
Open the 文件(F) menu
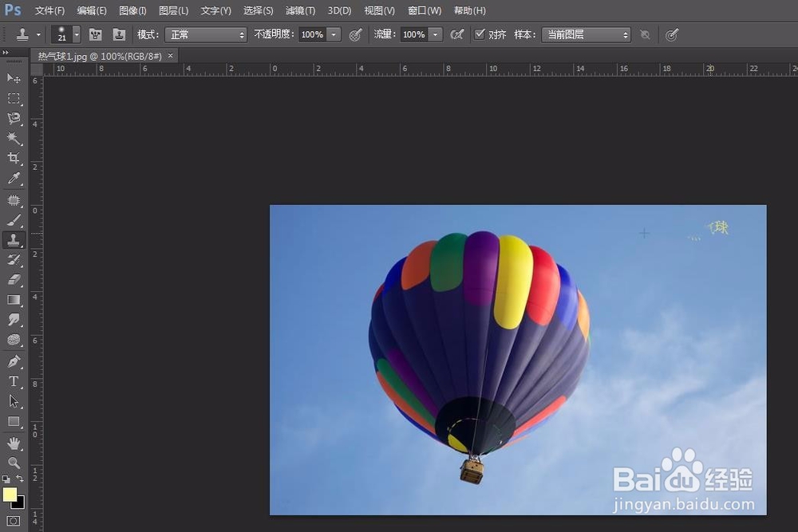coord(49,10)
